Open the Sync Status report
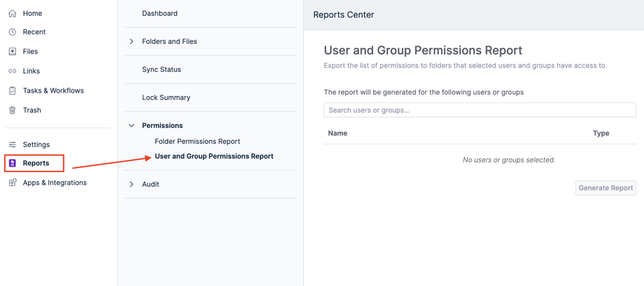Screen dimensions: 644x286 pos(161,70)
